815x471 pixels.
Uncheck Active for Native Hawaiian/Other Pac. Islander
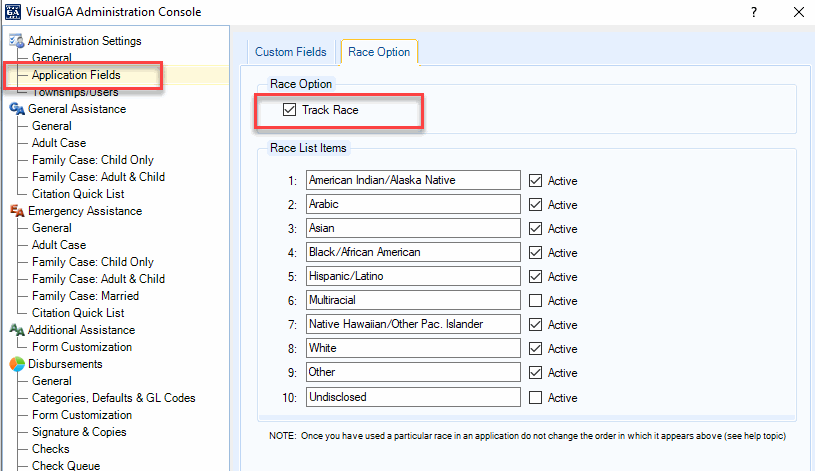535,324
